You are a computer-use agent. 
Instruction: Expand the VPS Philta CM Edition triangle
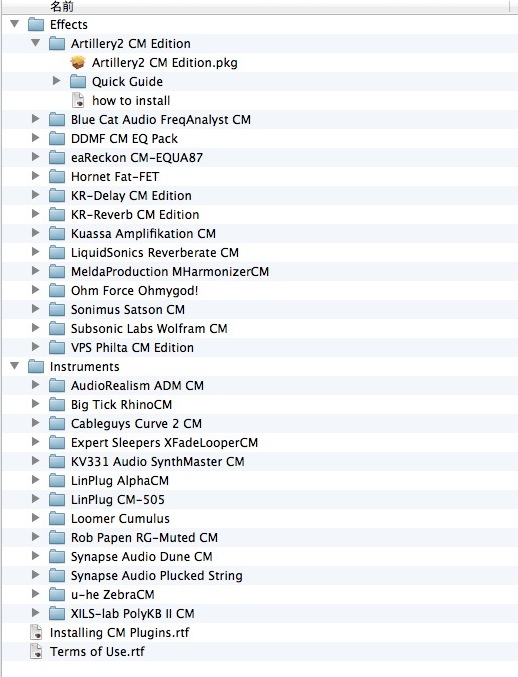35,347
